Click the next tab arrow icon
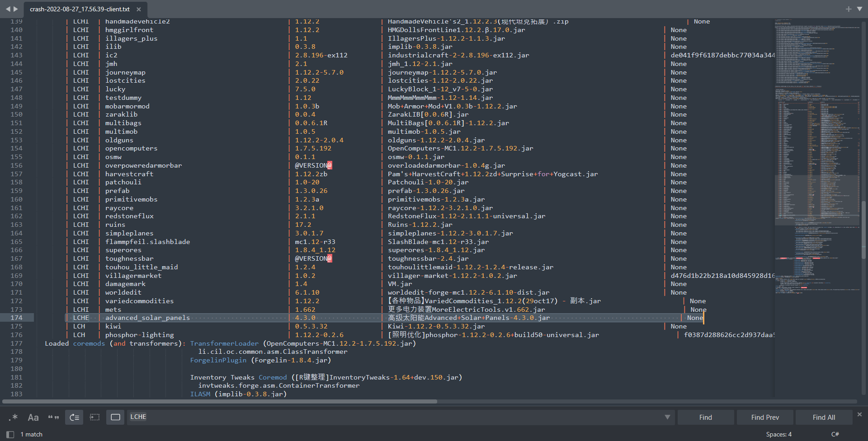Viewport: 868px width, 441px height. (16, 9)
